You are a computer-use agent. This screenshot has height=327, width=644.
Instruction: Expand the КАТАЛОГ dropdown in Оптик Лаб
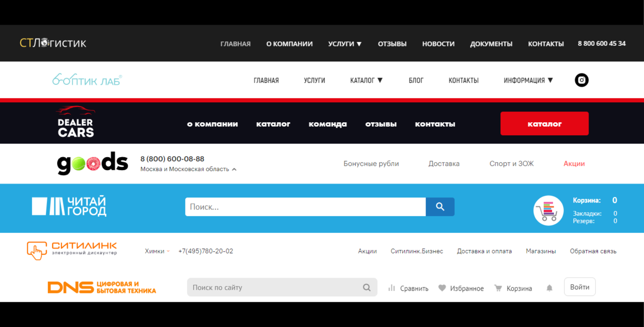366,81
